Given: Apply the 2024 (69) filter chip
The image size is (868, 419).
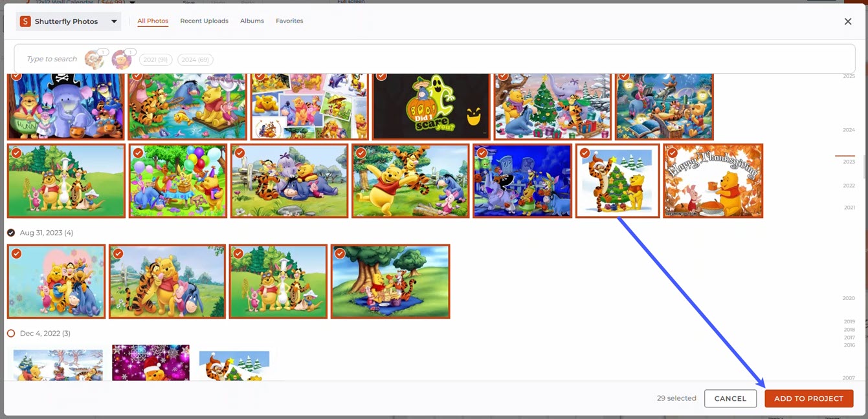Looking at the screenshot, I should (x=195, y=59).
